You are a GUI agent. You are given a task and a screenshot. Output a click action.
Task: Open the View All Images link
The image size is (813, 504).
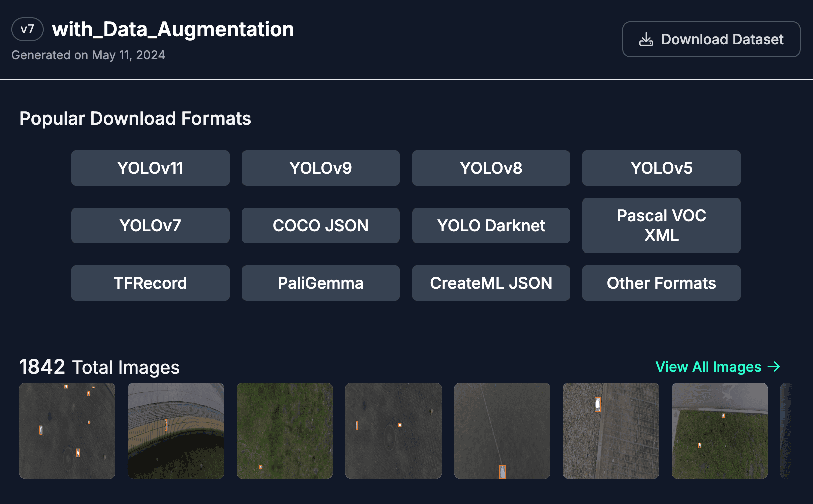pyautogui.click(x=718, y=367)
